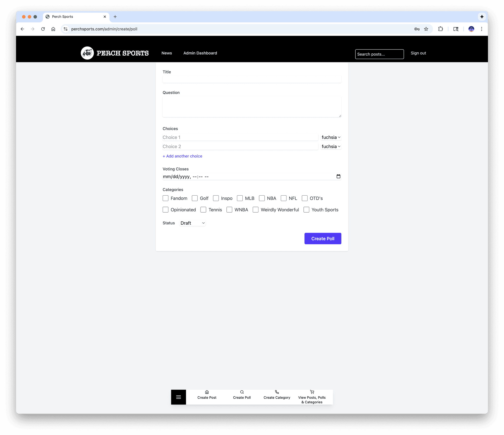Screen dimensions: 504x435
Task: Click the Create Post house icon
Action: tap(207, 392)
